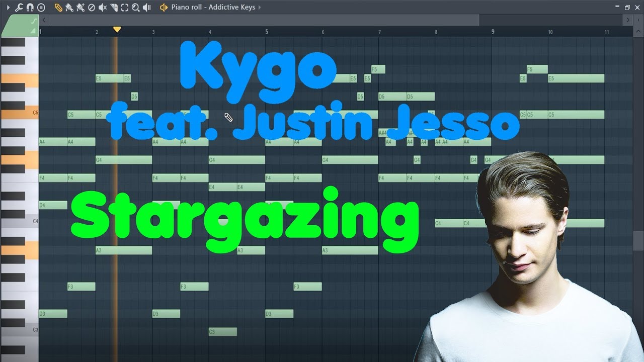Viewport: 644px width, 362px height.
Task: Select the short D5 note in bar 2
Action: click(x=134, y=97)
